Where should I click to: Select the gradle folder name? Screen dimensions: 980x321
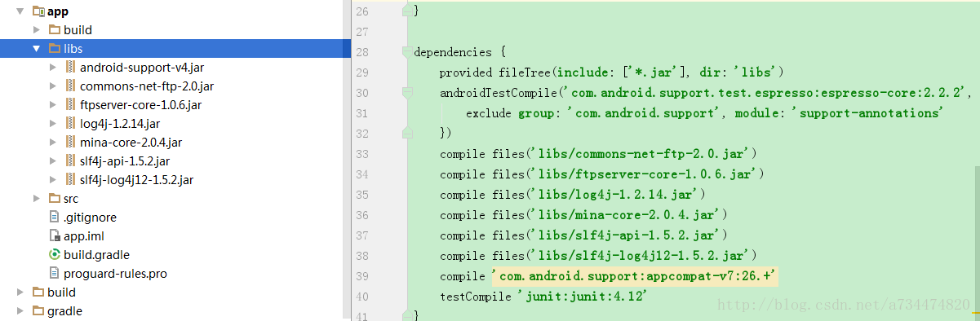coord(64,311)
